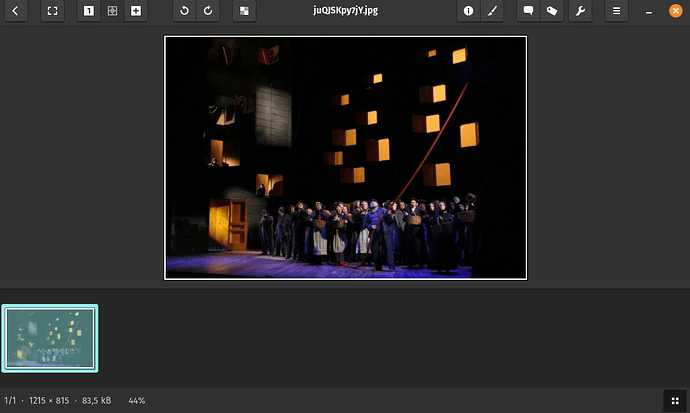Click the 1215 × 815 dimensions text
Image resolution: width=690 pixels, height=413 pixels.
point(49,401)
